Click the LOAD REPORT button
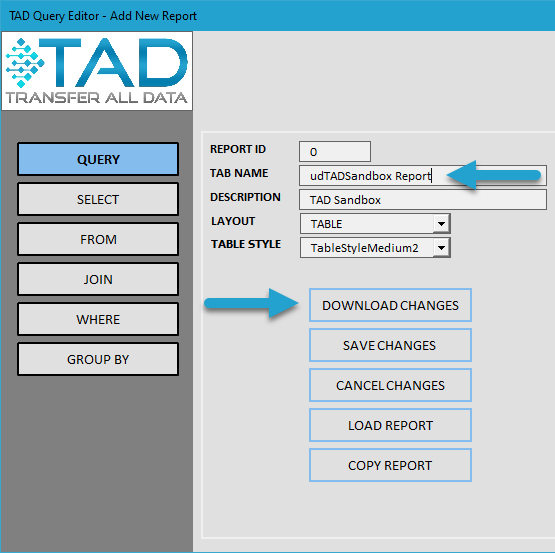This screenshot has width=555, height=553. 390,425
